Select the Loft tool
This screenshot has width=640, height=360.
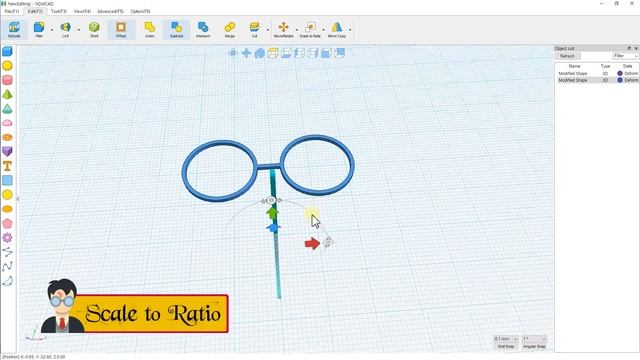tap(65, 30)
